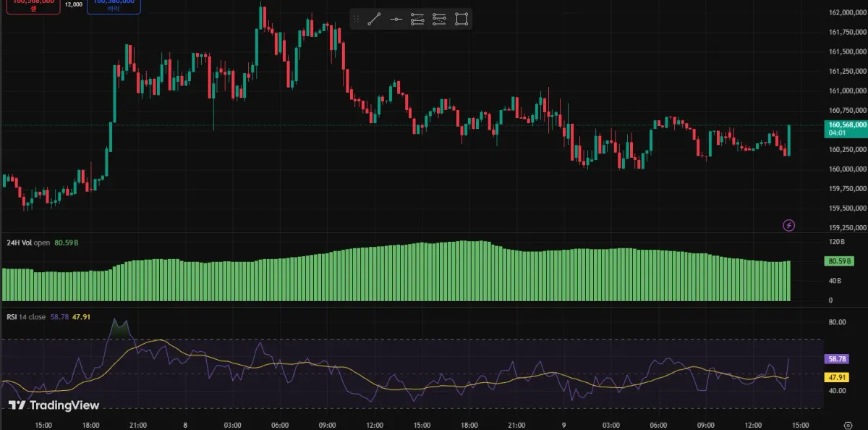
Task: Click the purple lightning bolt icon
Action: point(789,225)
